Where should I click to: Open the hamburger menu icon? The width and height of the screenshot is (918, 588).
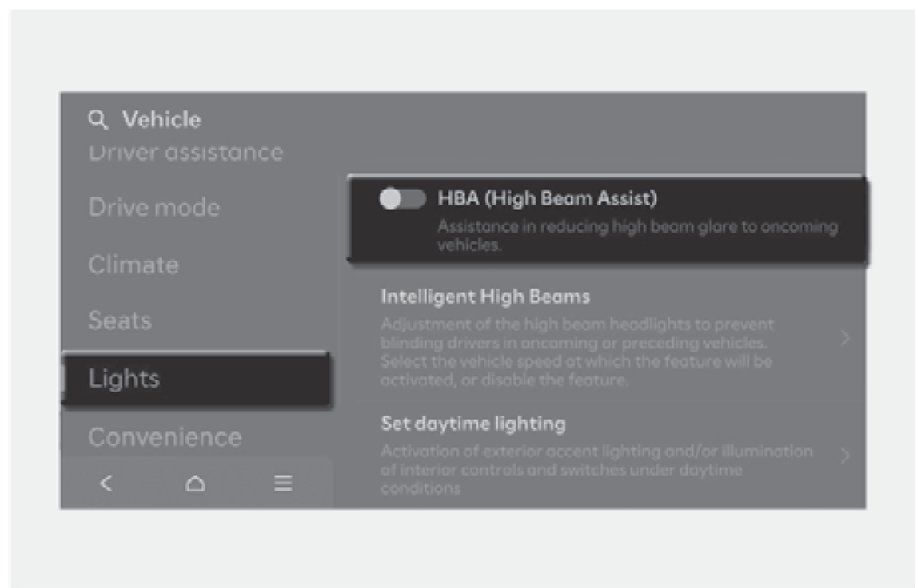pyautogui.click(x=283, y=483)
